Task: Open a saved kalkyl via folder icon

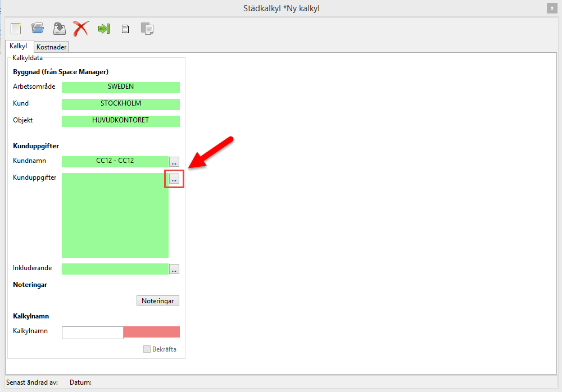Action: pos(38,29)
